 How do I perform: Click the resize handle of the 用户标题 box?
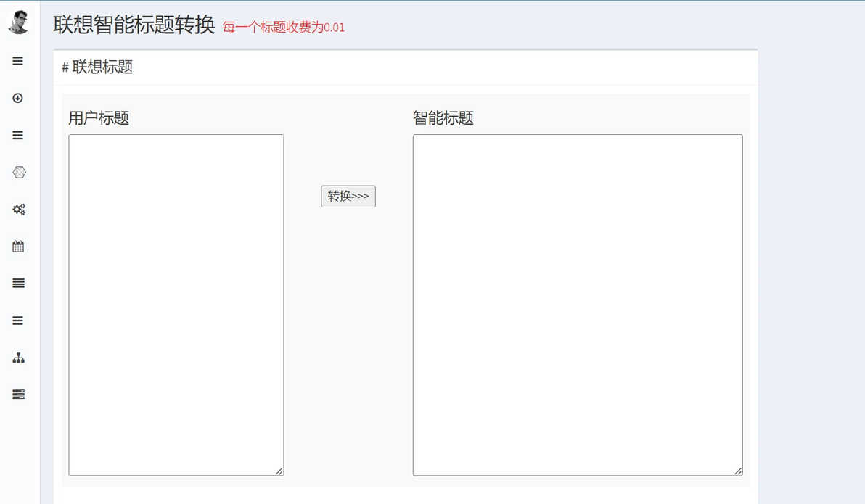279,471
